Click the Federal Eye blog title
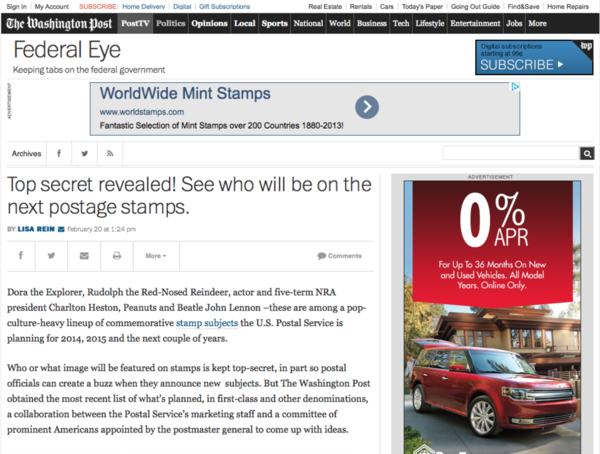 click(x=67, y=50)
